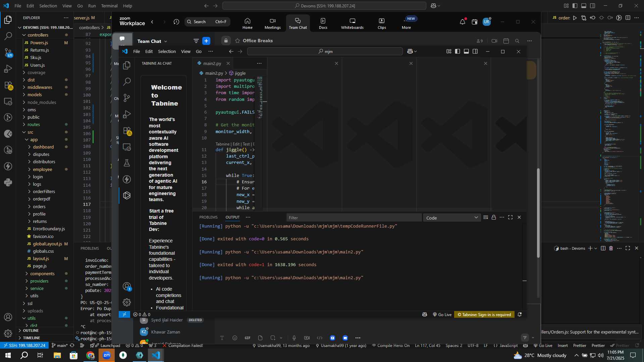This screenshot has height=362, width=644.
Task: Click the Tabnine code lens above jiggle
Action: [222, 144]
